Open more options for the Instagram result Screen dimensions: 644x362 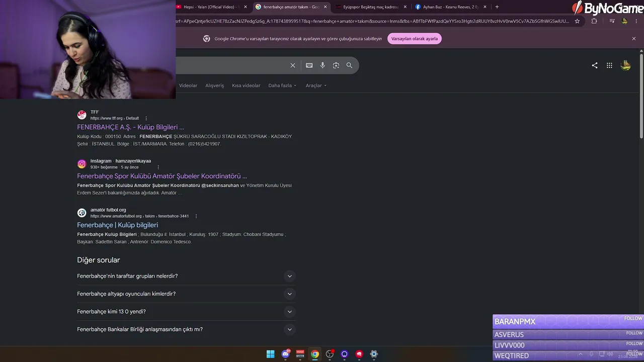pyautogui.click(x=158, y=167)
